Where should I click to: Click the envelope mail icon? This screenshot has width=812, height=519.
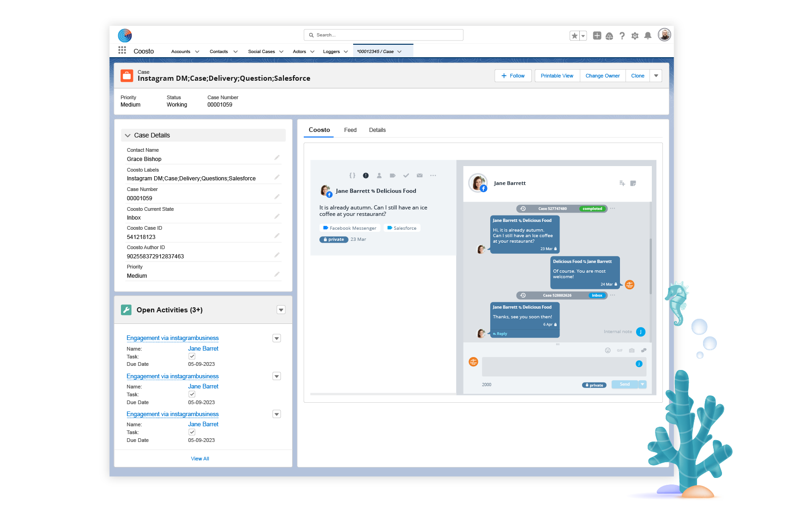(420, 175)
